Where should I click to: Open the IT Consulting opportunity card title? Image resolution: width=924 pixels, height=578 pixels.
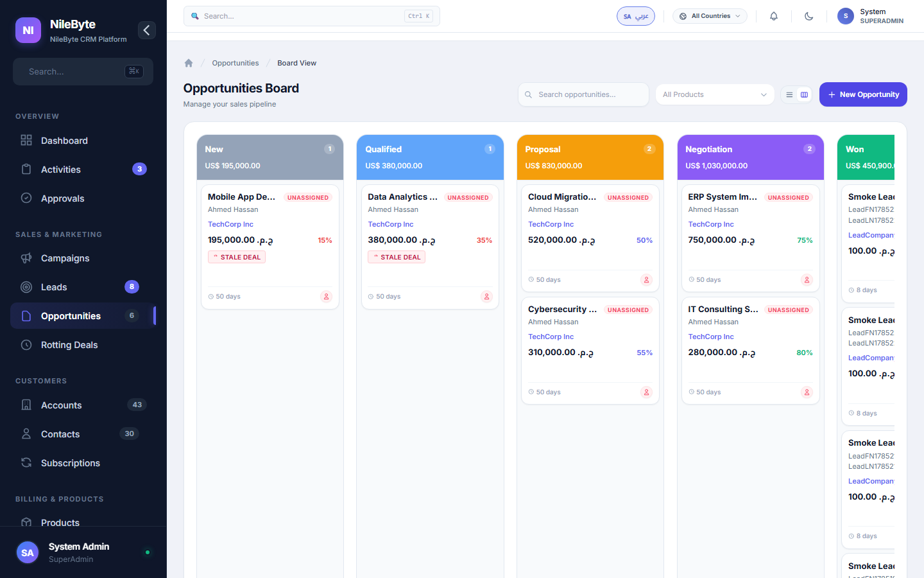(x=723, y=310)
